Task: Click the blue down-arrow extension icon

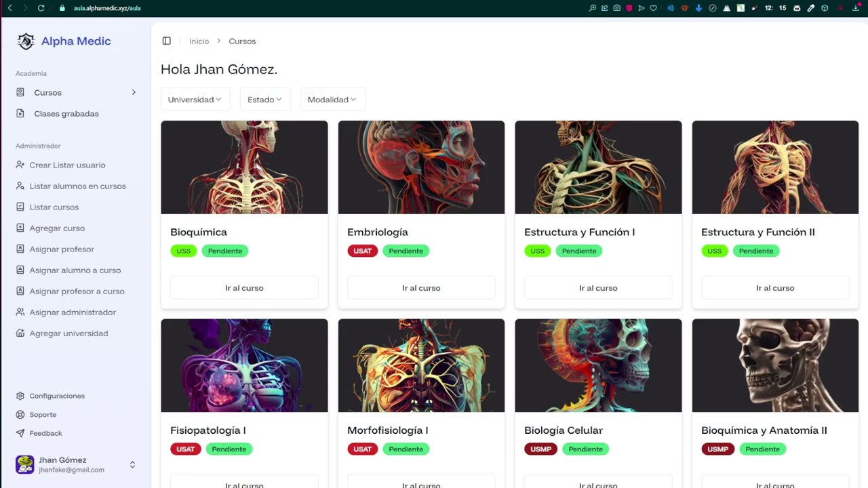Action: (698, 8)
